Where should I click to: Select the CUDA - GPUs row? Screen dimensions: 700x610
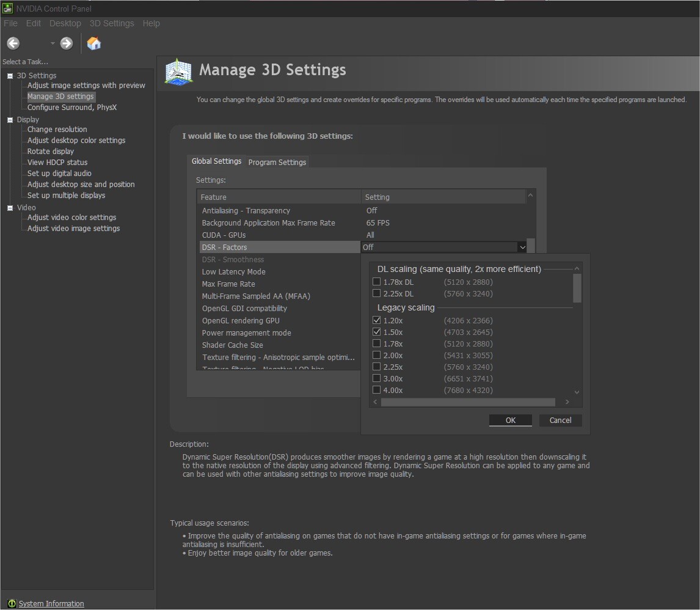[x=362, y=235]
